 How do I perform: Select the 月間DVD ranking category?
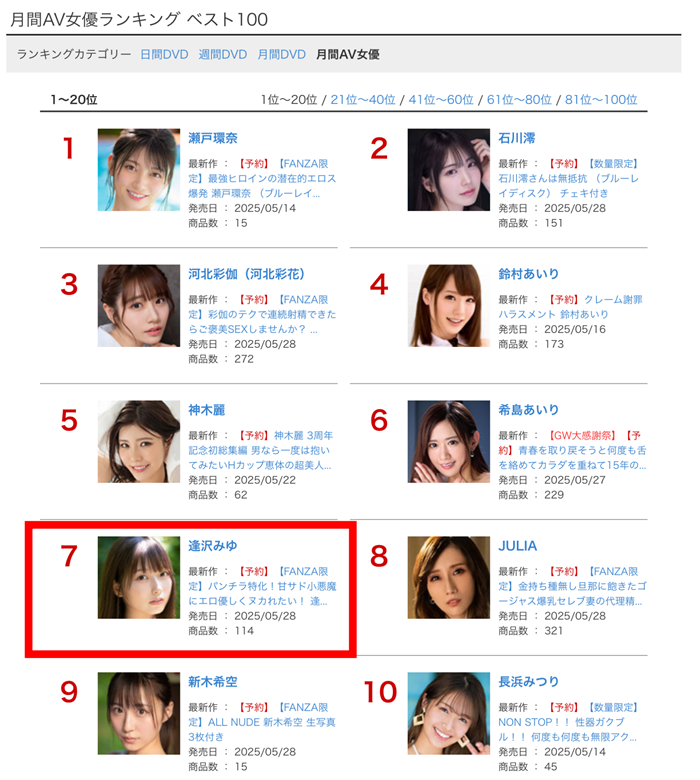click(x=282, y=54)
